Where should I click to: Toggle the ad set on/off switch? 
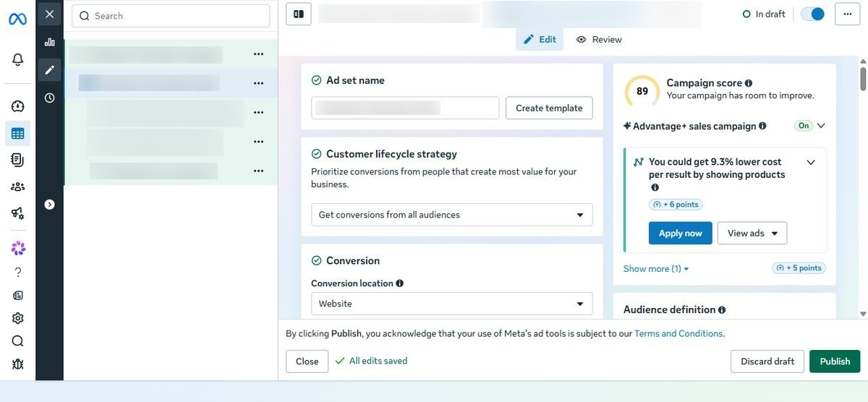click(x=812, y=14)
